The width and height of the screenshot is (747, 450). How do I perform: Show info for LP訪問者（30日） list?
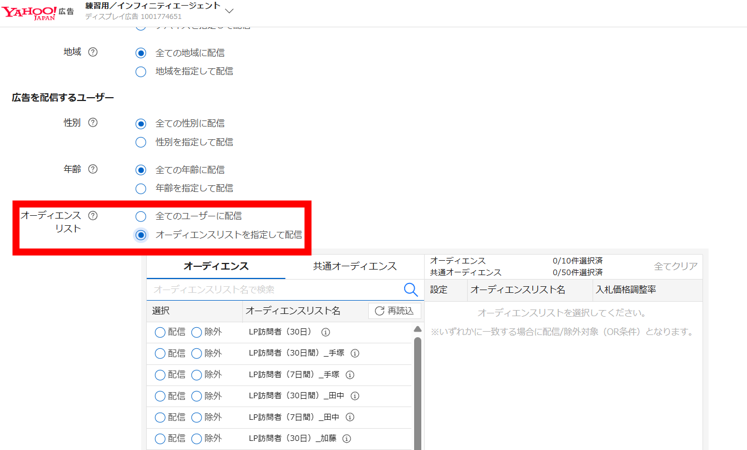pyautogui.click(x=325, y=332)
